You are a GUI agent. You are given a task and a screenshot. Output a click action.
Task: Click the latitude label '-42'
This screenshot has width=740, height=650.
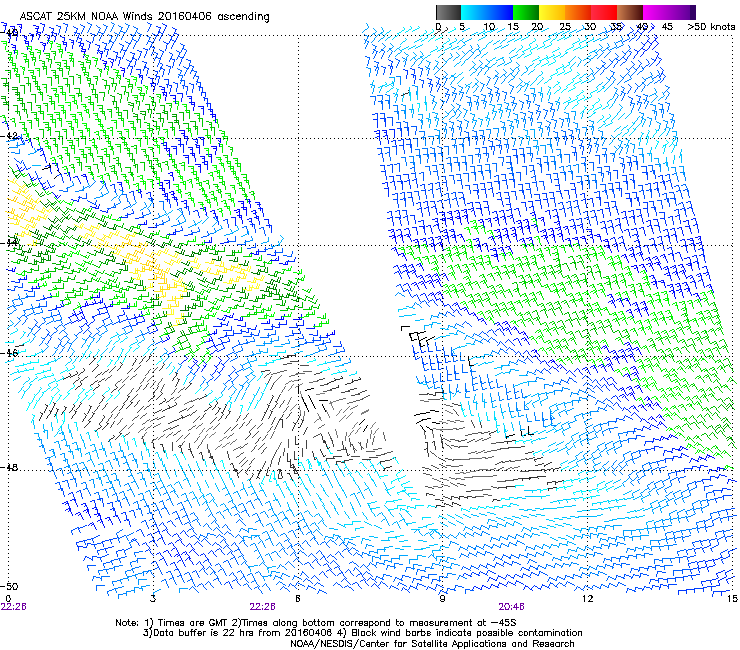[10, 136]
